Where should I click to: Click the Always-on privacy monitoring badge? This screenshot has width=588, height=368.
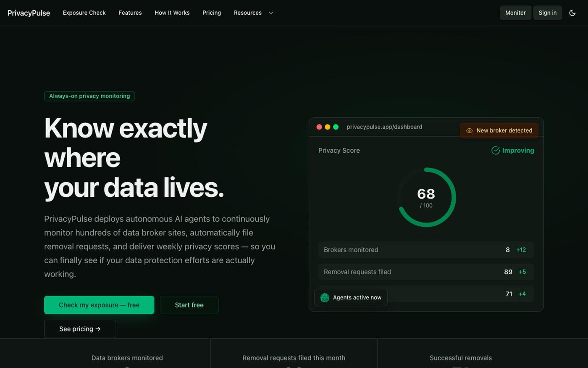[89, 96]
